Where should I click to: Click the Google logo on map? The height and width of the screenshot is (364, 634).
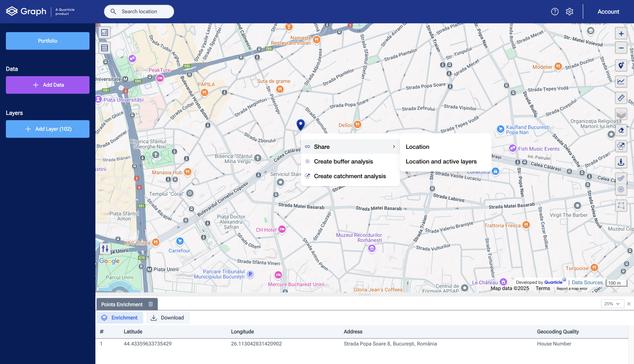tap(109, 261)
